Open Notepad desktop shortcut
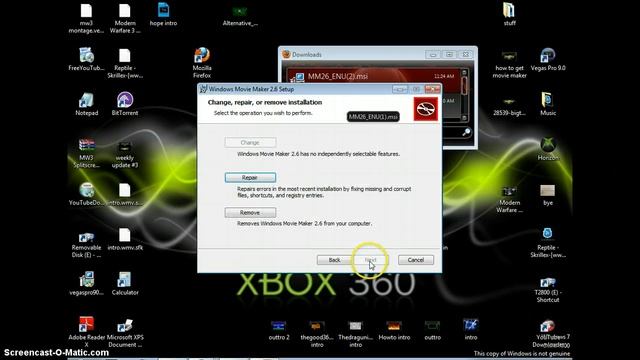640x360 pixels. (x=86, y=100)
